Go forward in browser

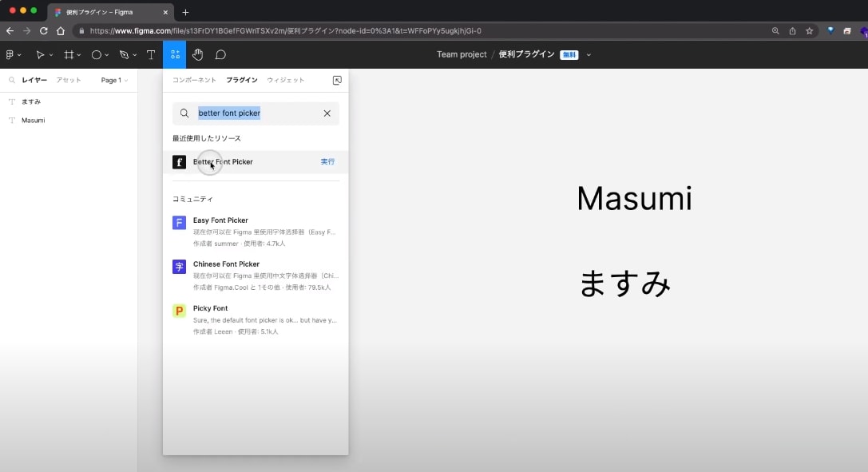[26, 31]
